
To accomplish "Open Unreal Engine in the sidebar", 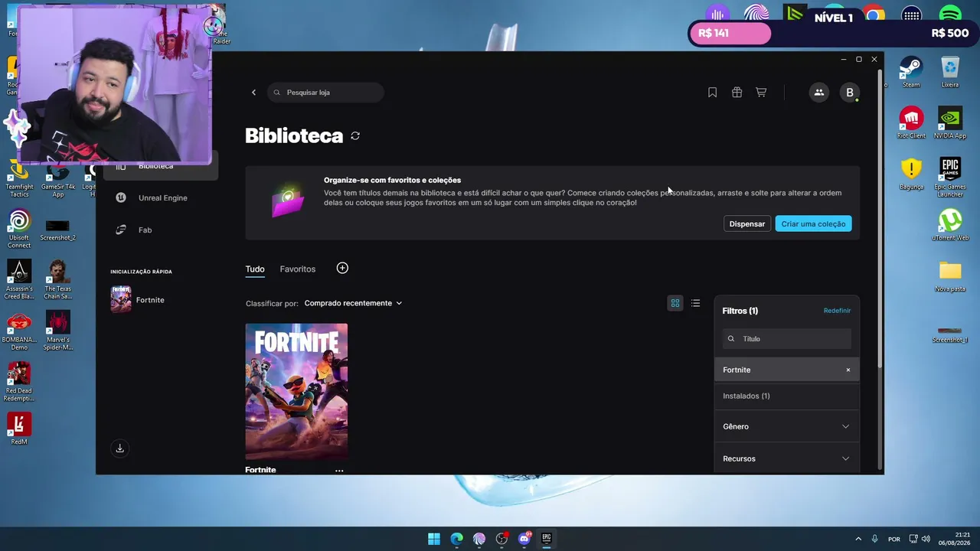I will click(x=161, y=198).
